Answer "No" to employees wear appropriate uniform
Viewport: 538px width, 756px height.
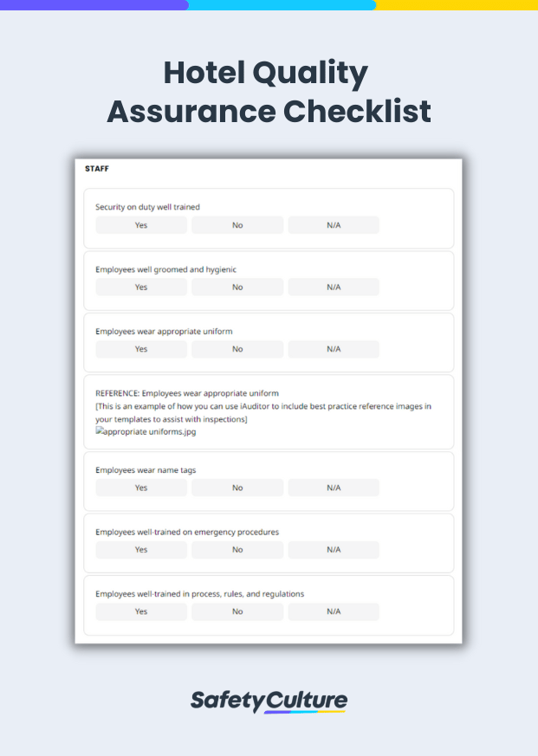tap(237, 349)
